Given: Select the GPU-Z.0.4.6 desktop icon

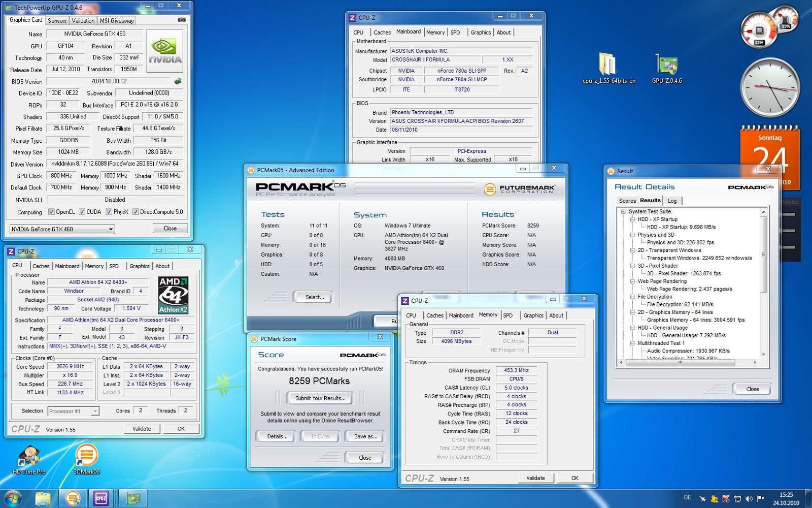Looking at the screenshot, I should [667, 68].
